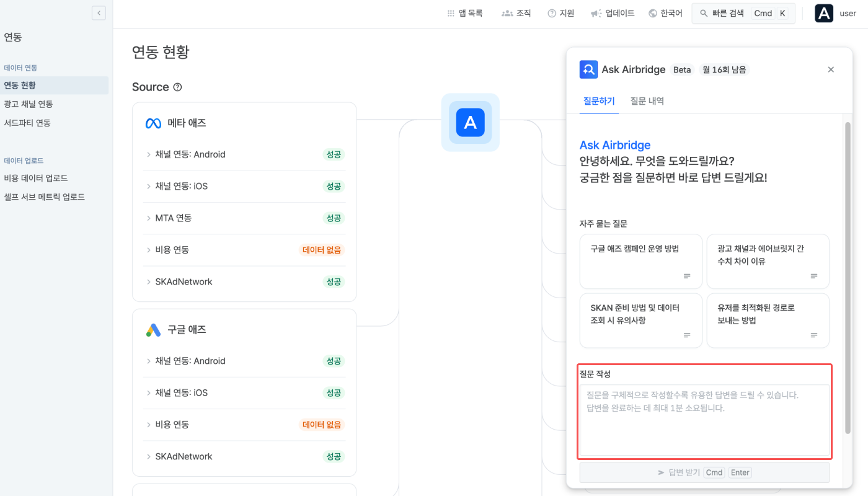Viewport: 868px width, 496px height.
Task: Select FAQ card SKAN 준비 방법 및 데이터 조회
Action: 641,321
